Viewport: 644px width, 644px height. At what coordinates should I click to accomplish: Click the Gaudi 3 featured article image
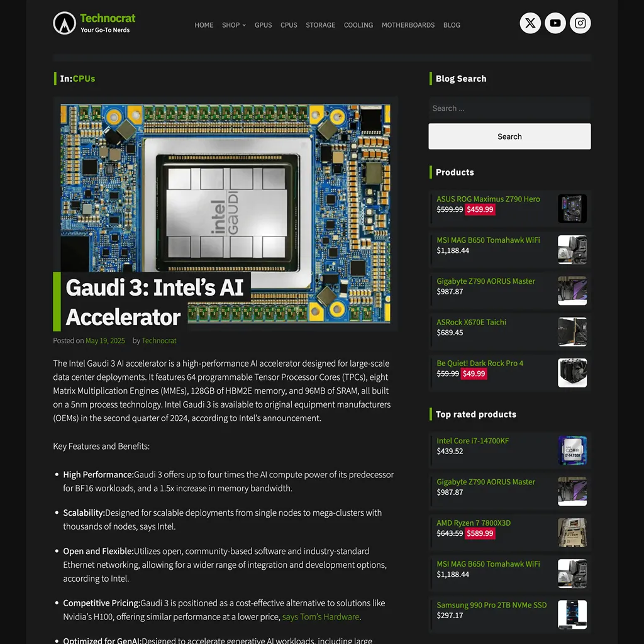[225, 189]
